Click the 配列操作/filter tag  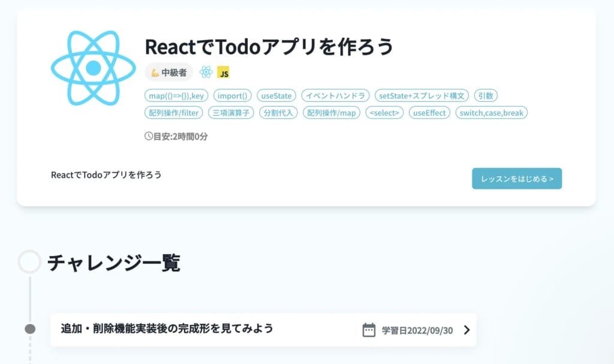tap(174, 113)
